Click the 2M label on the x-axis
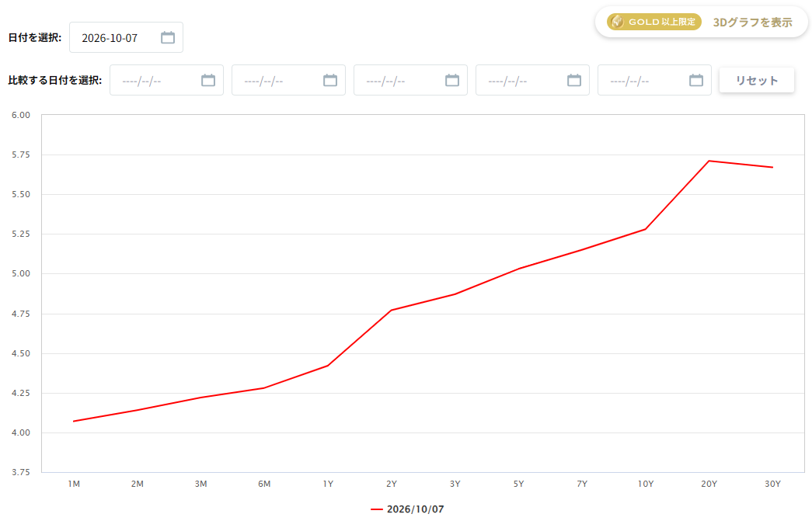Viewport: 812px width, 521px height. tap(138, 484)
